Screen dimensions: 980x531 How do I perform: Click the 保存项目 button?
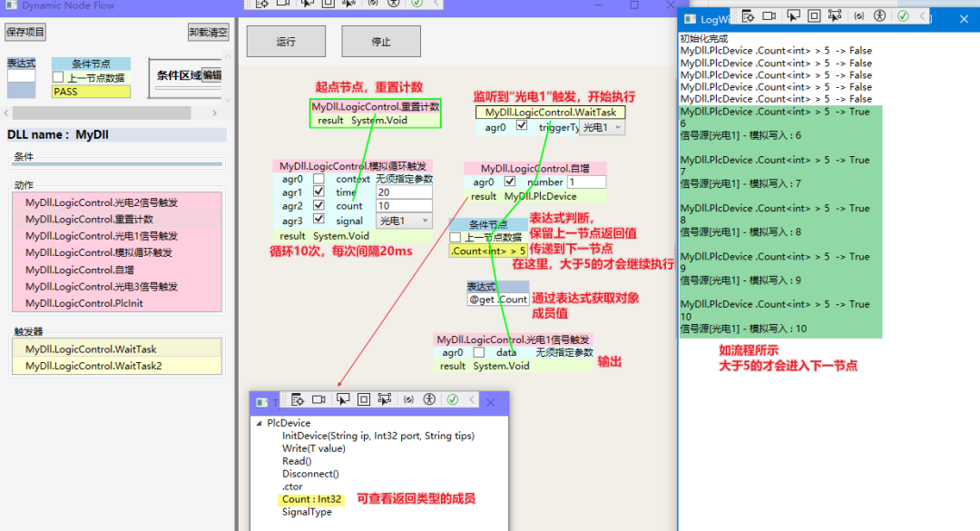[25, 32]
